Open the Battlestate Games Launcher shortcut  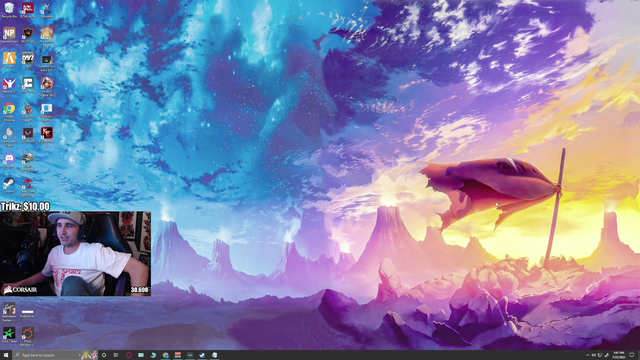click(9, 310)
